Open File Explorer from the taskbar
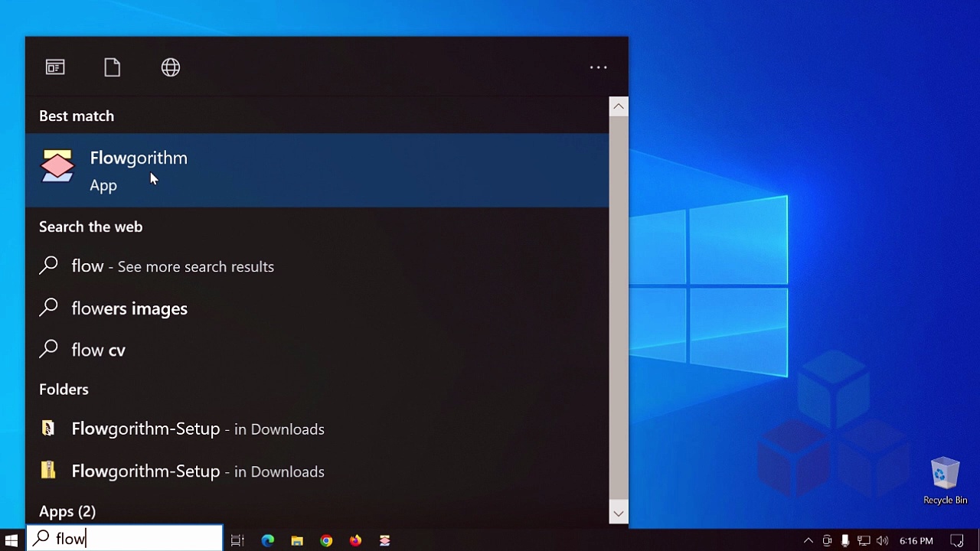 point(297,540)
